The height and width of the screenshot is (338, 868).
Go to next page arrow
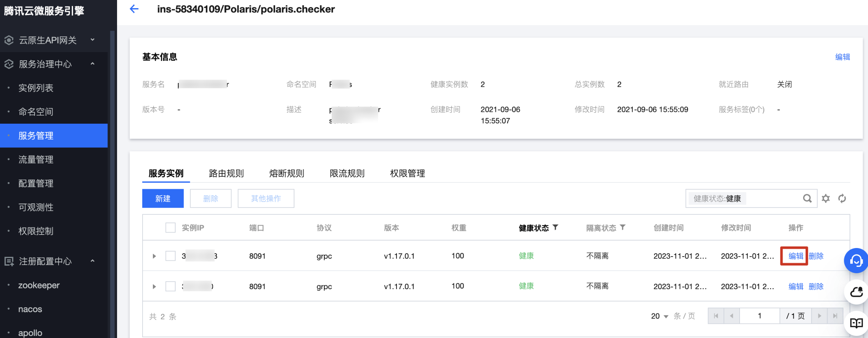pos(819,316)
